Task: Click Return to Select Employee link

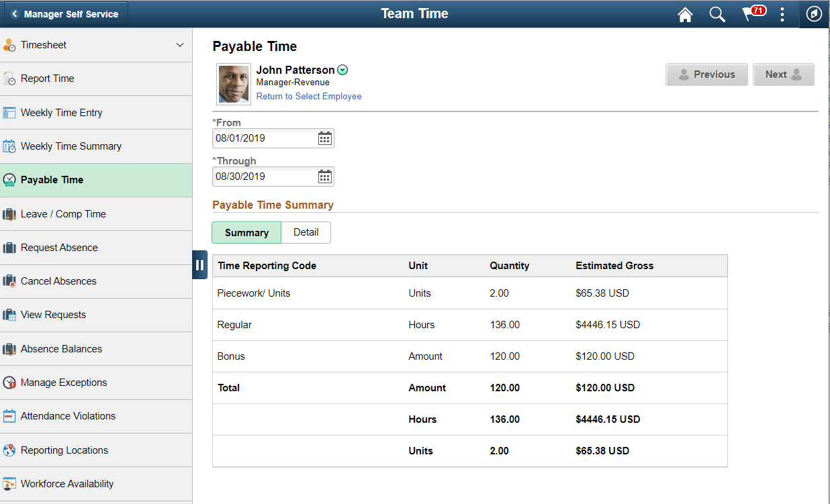Action: tap(309, 97)
